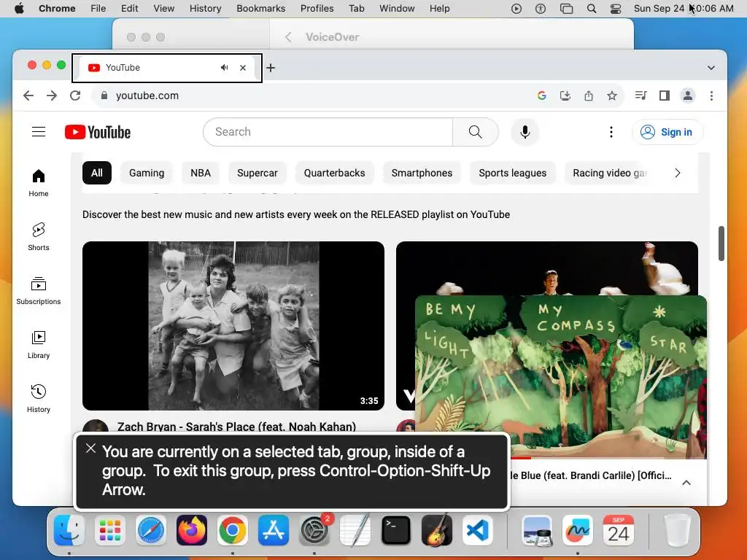
Task: Start voice search with the microphone
Action: point(525,132)
